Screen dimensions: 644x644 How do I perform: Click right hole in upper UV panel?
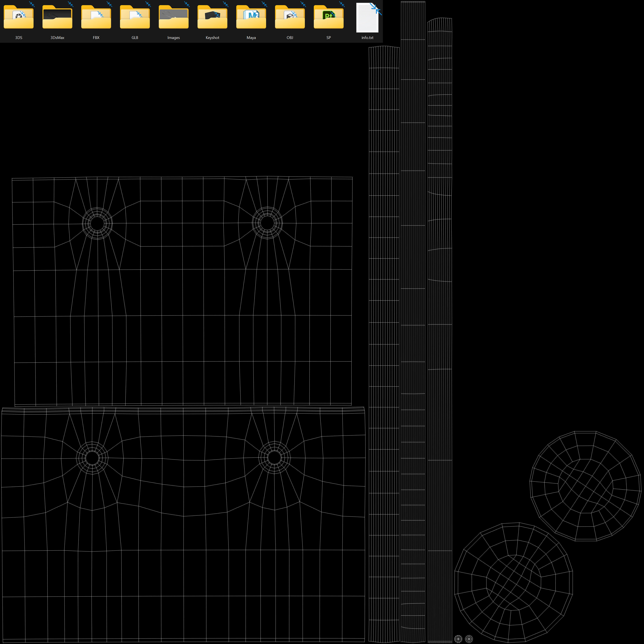click(x=267, y=223)
